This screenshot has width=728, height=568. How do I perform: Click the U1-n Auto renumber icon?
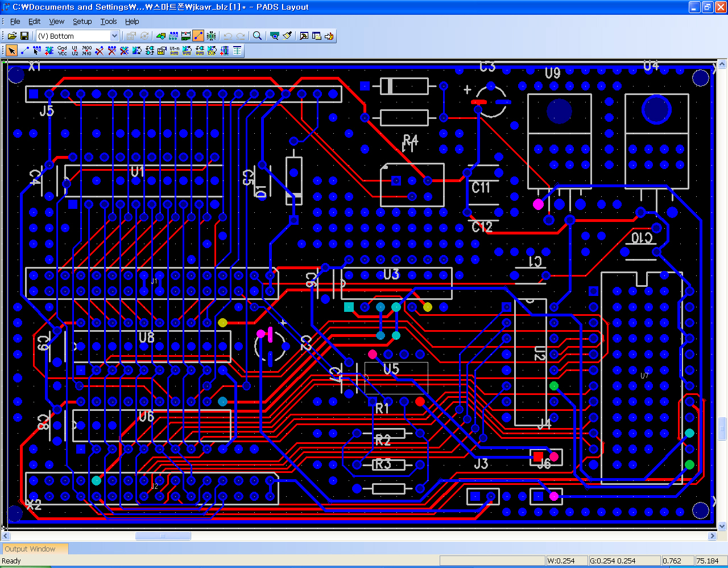pos(174,51)
